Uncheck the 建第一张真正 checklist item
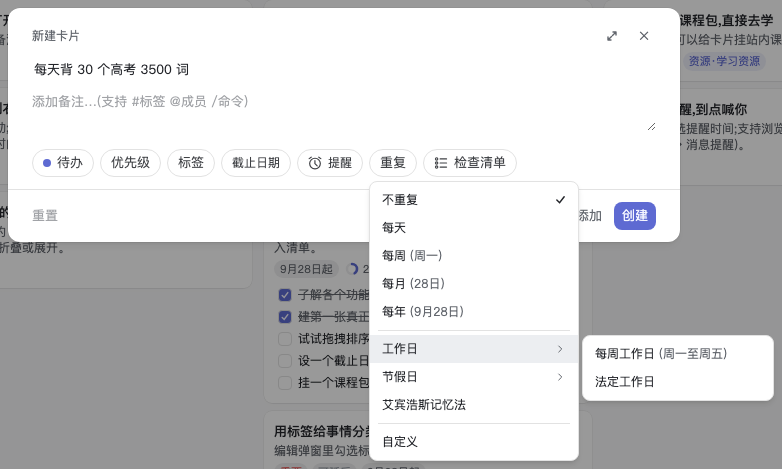 (x=285, y=317)
